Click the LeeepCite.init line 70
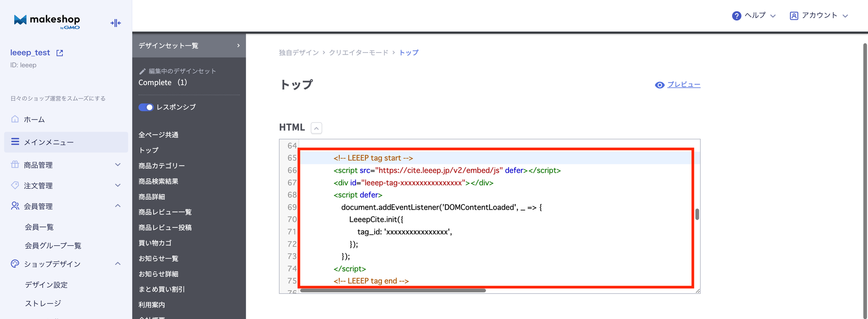This screenshot has width=868, height=319. [376, 220]
